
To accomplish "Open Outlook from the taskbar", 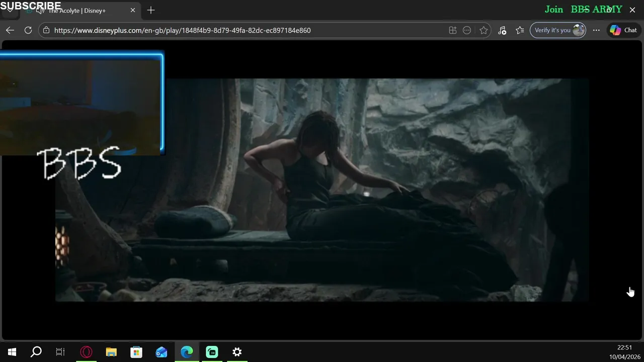I will click(x=162, y=352).
